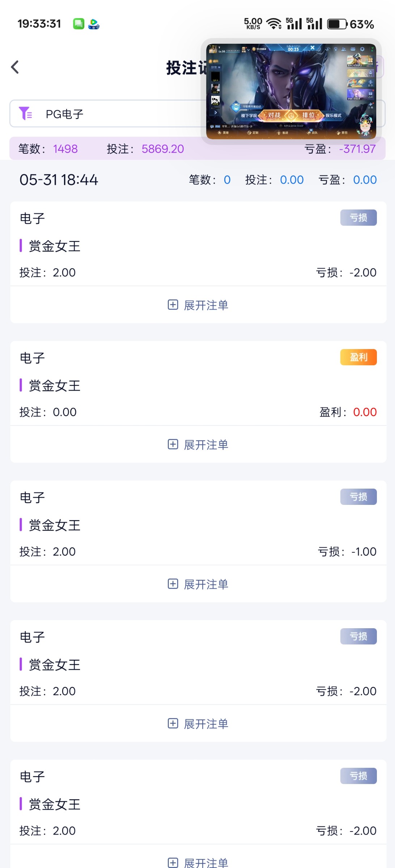Tap the purple filter funnel icon
This screenshot has width=395, height=868.
(25, 114)
